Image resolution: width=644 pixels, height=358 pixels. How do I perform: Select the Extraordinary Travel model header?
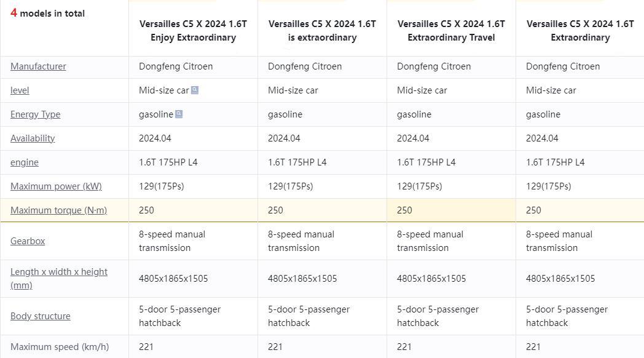point(451,30)
